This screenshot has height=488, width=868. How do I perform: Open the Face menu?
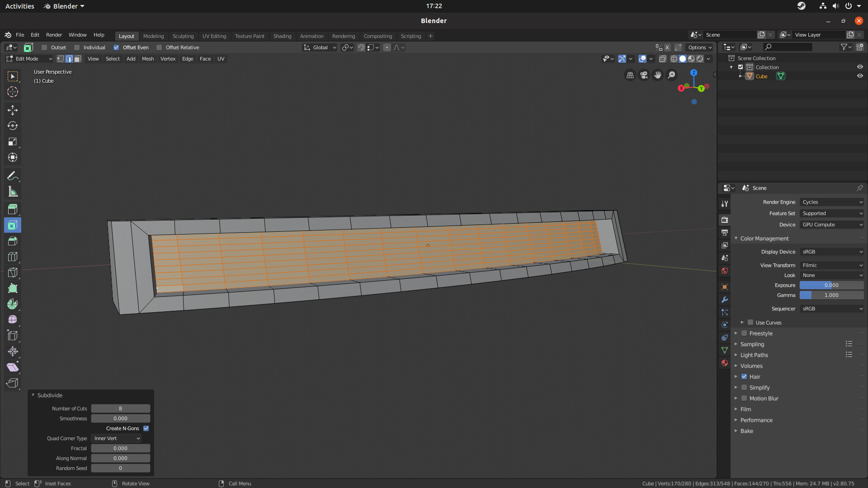205,59
